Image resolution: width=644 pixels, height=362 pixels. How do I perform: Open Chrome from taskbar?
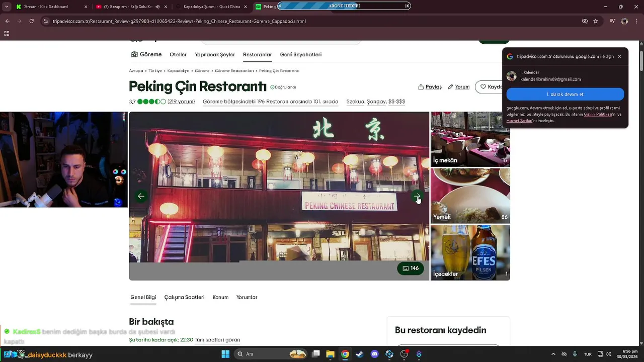pos(345,354)
